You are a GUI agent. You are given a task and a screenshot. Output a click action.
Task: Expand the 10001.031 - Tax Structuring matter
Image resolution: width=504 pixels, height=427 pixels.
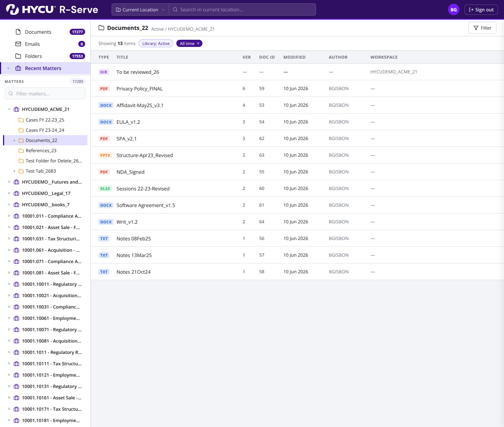tap(9, 238)
